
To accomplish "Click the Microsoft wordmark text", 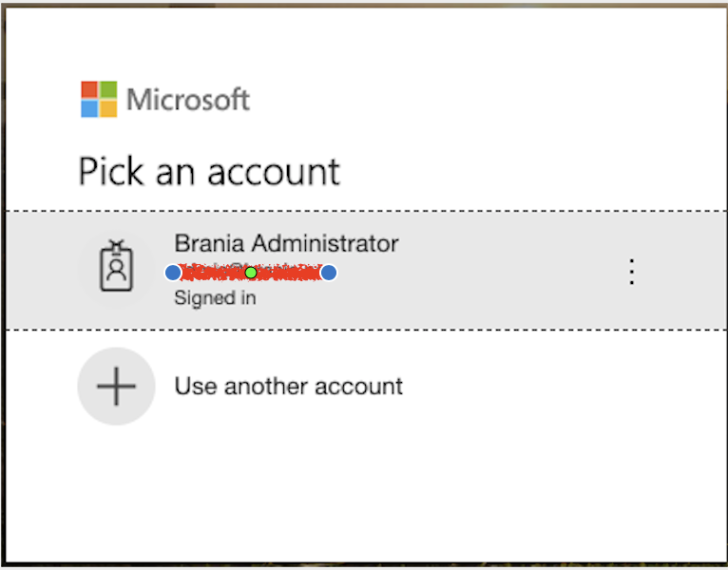I will click(x=188, y=100).
